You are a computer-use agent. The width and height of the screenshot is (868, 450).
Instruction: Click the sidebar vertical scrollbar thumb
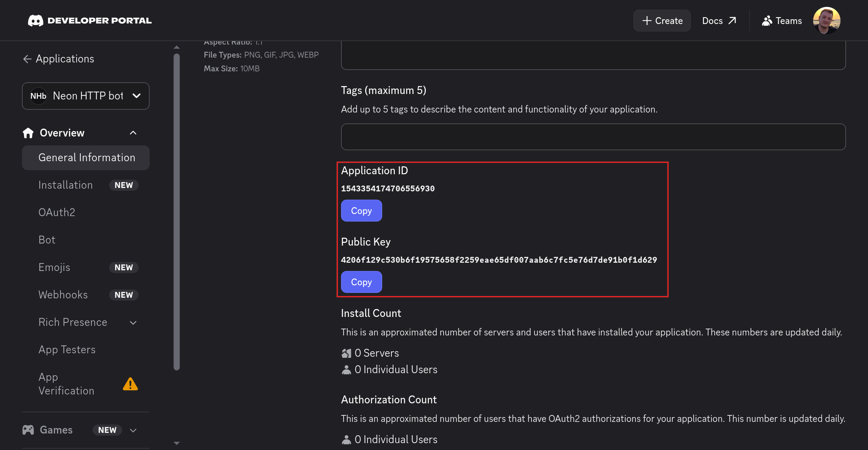click(177, 212)
